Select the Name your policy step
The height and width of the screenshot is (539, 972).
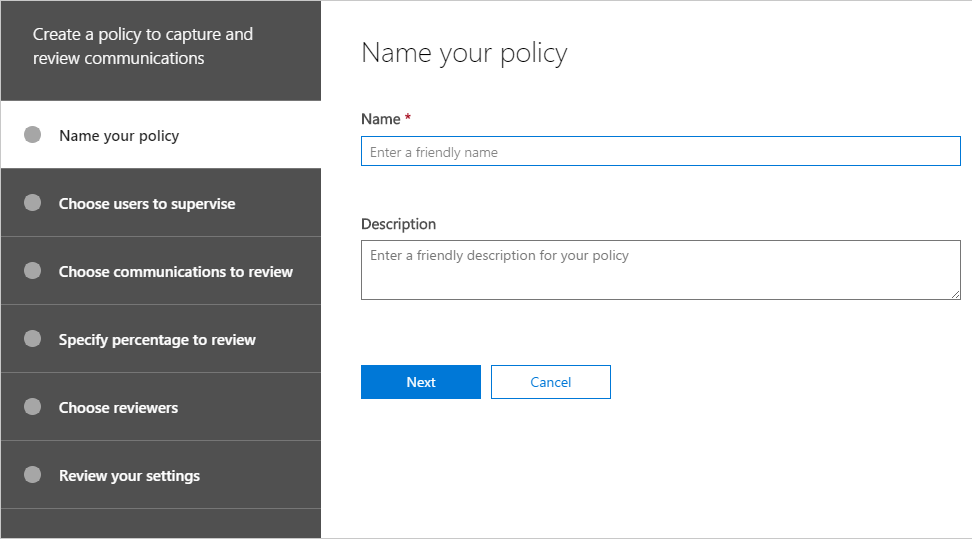[161, 135]
